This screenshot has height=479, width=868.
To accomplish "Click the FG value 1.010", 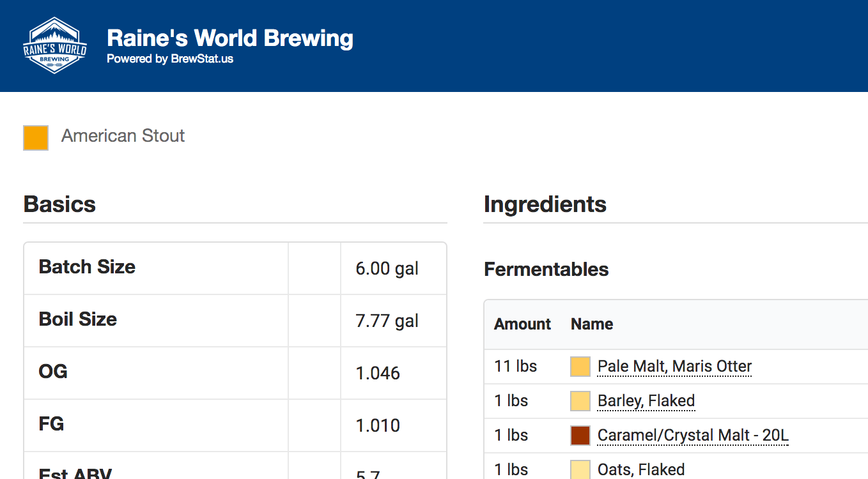I will (x=378, y=425).
